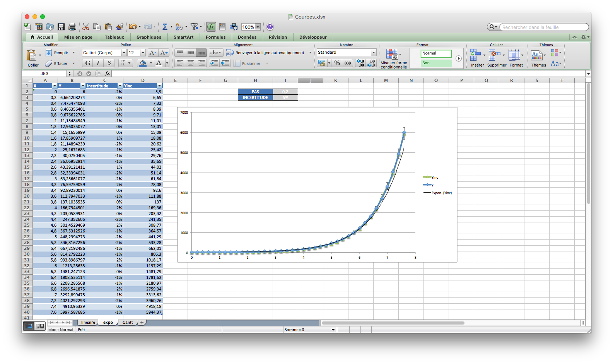Screen dimensions: 613x364
Task: Toggle bold with the G button
Action: point(88,63)
